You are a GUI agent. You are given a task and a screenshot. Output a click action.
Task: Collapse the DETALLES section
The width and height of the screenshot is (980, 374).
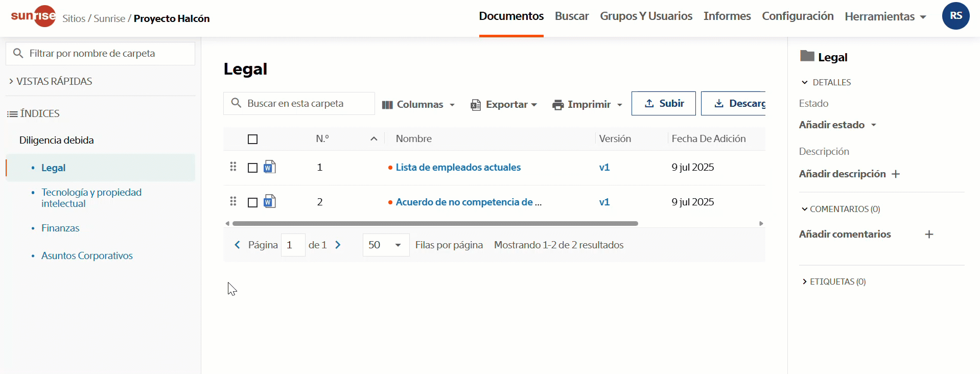(x=826, y=82)
